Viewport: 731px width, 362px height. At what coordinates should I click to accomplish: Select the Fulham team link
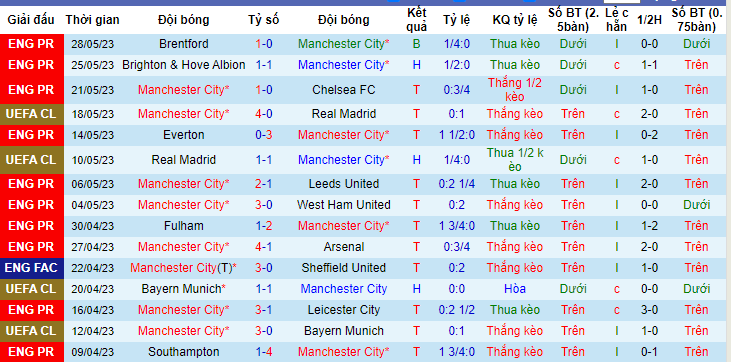click(183, 226)
